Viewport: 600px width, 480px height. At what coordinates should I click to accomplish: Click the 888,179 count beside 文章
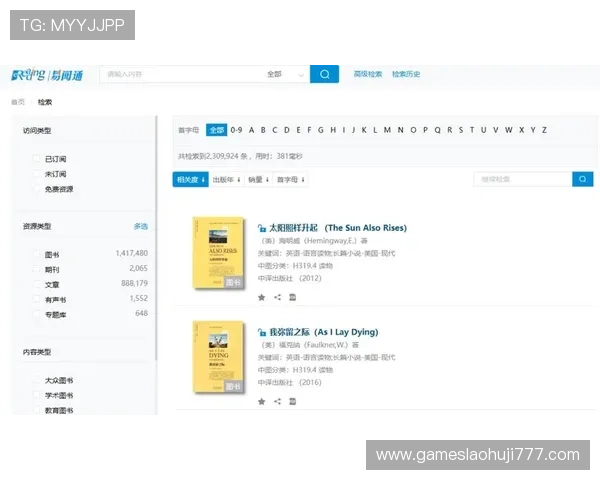click(x=134, y=283)
